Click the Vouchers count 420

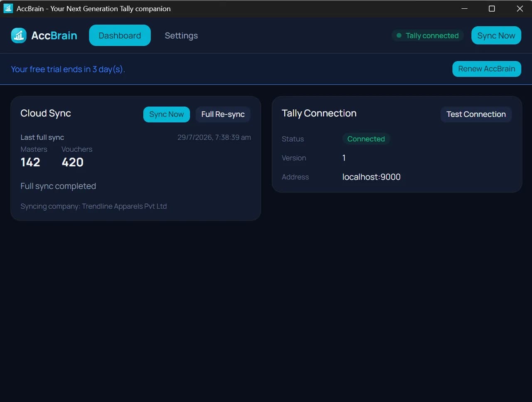click(x=72, y=162)
